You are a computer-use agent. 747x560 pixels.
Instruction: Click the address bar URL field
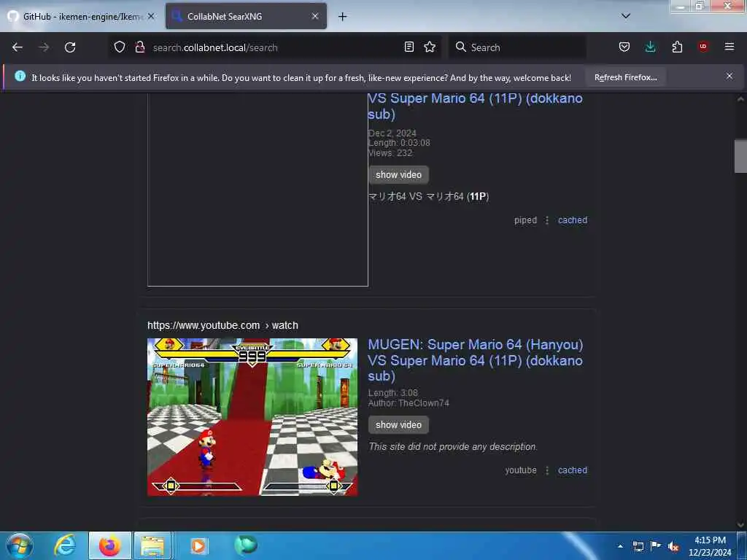tap(274, 47)
